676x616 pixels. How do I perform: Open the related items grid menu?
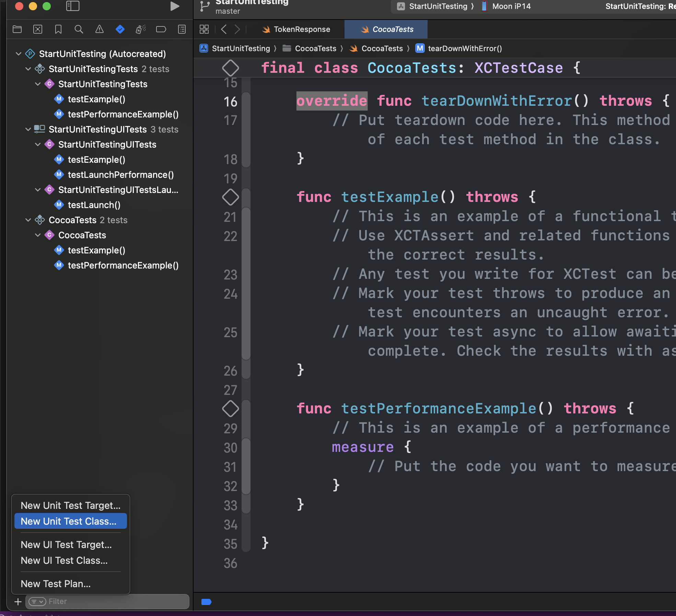click(204, 30)
